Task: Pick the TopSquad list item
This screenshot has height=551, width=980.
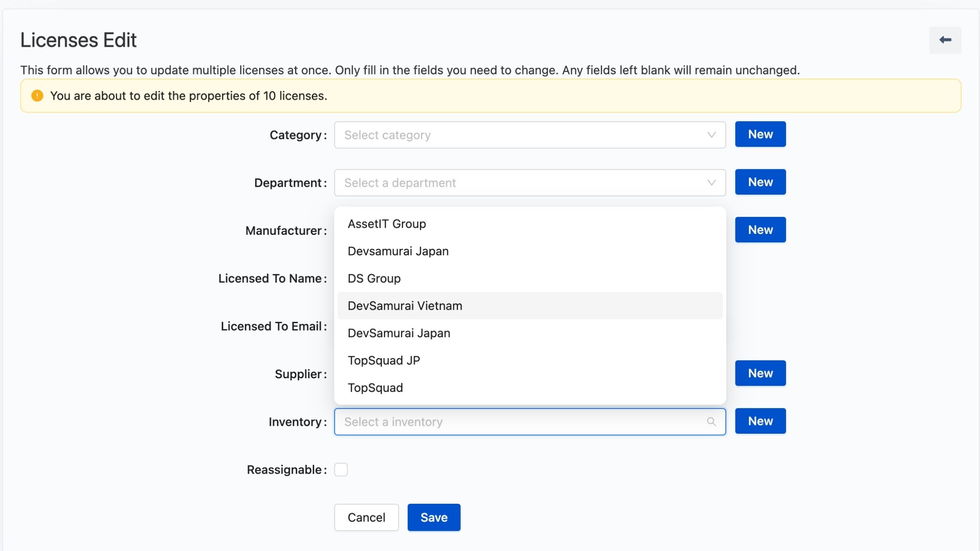Action: [375, 388]
